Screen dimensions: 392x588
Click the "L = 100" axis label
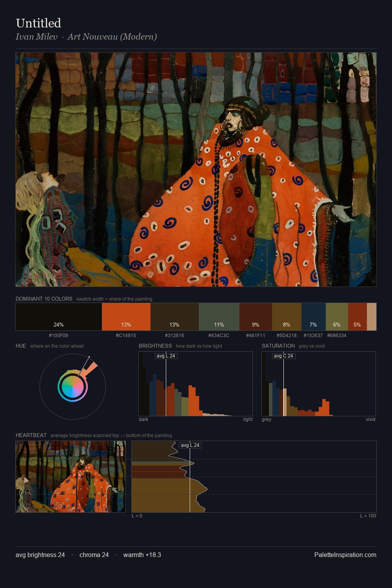pyautogui.click(x=368, y=516)
